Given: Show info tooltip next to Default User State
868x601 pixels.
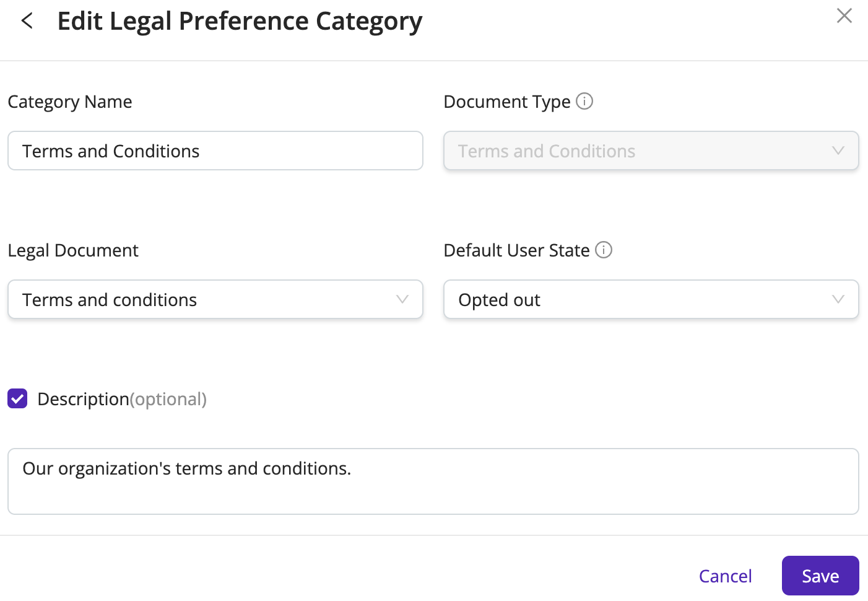Looking at the screenshot, I should [604, 250].
